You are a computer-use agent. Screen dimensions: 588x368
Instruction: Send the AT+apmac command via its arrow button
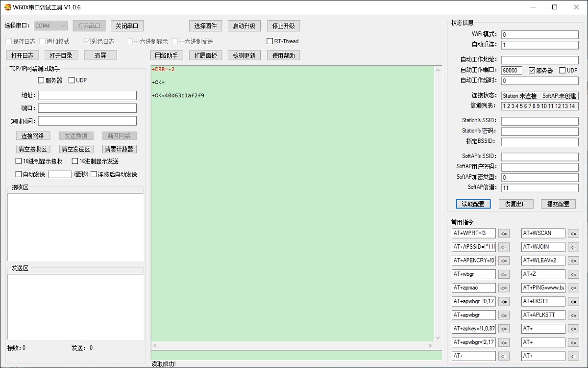504,288
